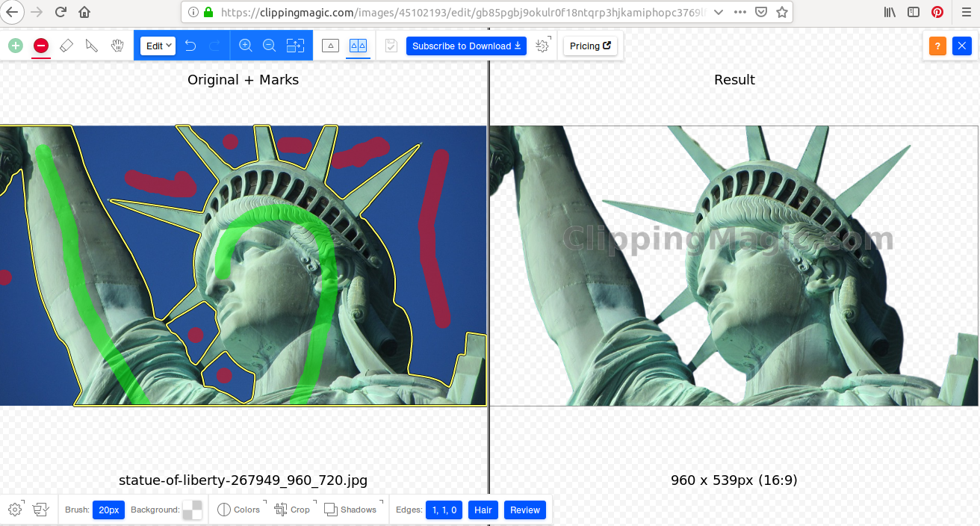Open the browser Library icon
980x526 pixels.
point(890,12)
